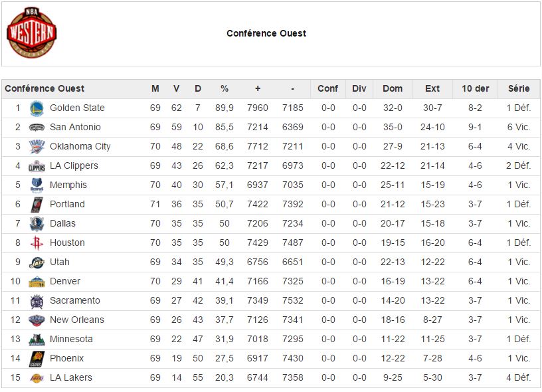The image size is (542, 392).
Task: Select the Minnesota team name
Action: (71, 339)
